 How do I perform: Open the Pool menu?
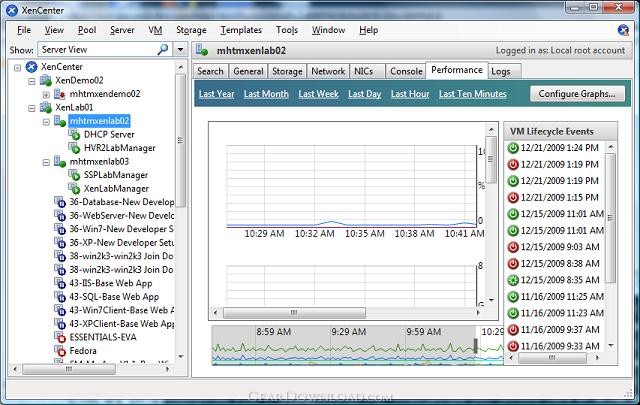click(87, 30)
